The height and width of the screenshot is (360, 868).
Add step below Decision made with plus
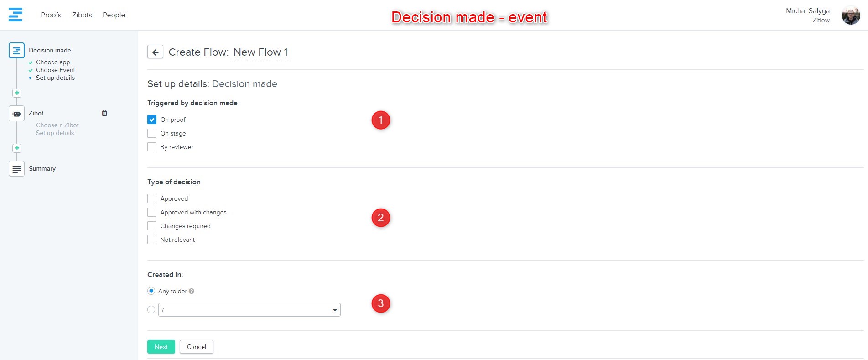tap(17, 93)
